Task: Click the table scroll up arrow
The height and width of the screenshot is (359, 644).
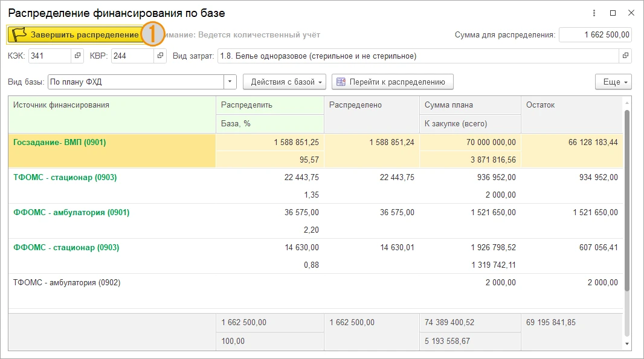Action: pyautogui.click(x=626, y=103)
